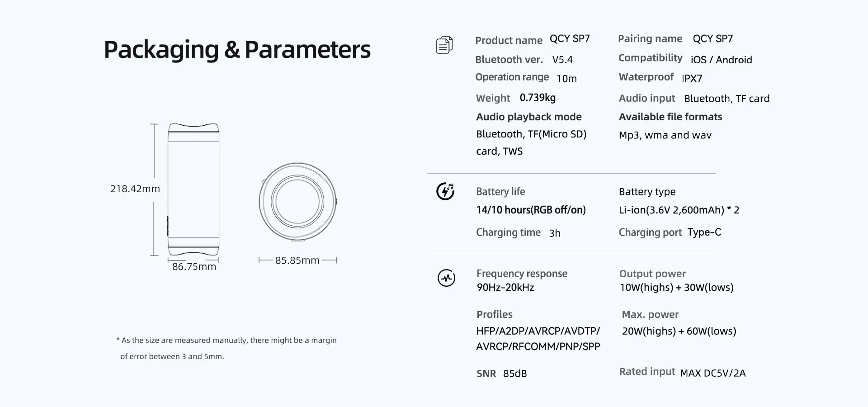Click the 14/10 hours battery life text
This screenshot has width=868, height=407.
531,210
